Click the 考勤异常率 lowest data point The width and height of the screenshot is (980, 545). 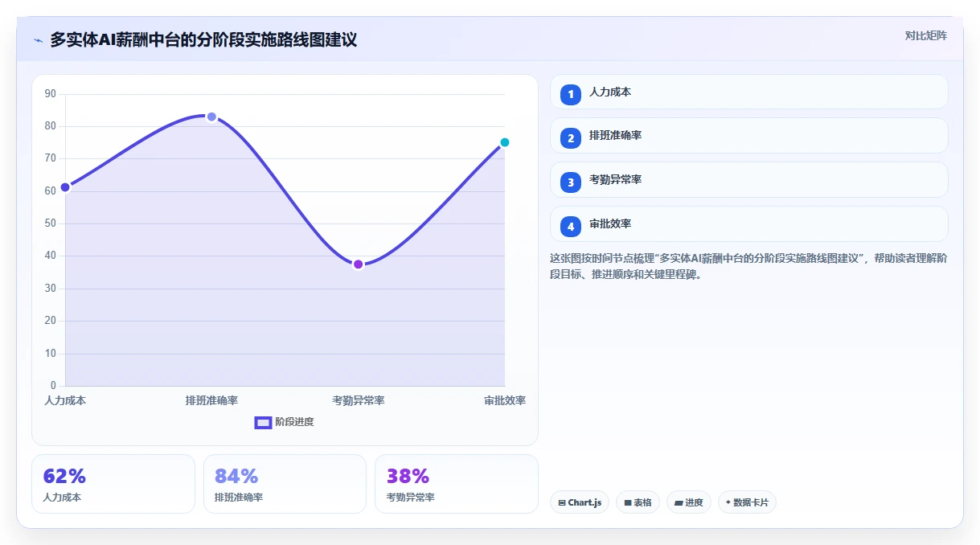(x=359, y=264)
